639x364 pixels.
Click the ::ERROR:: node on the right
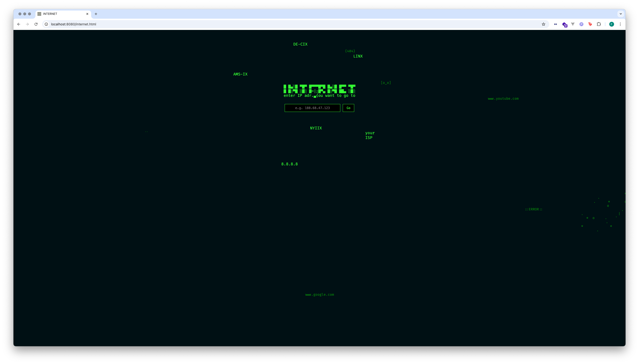click(534, 209)
